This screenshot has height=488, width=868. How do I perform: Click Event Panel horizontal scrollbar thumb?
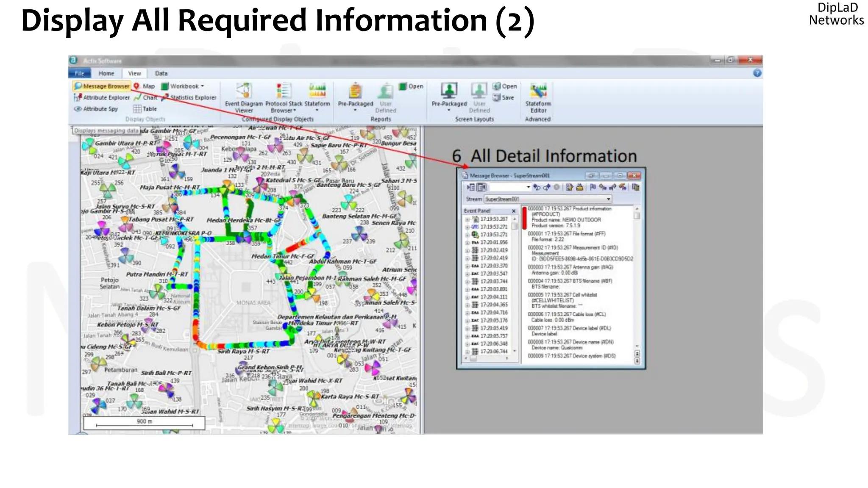[473, 358]
